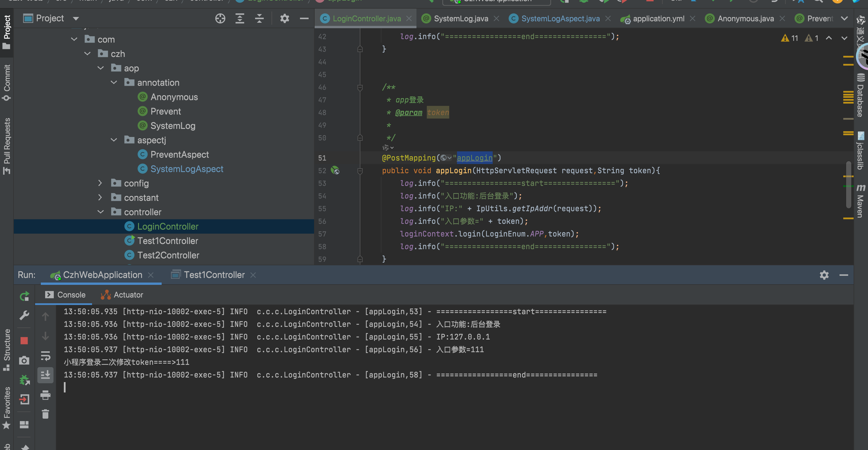Image resolution: width=868 pixels, height=450 pixels.
Task: Switch to application.yml tab
Action: (658, 18)
